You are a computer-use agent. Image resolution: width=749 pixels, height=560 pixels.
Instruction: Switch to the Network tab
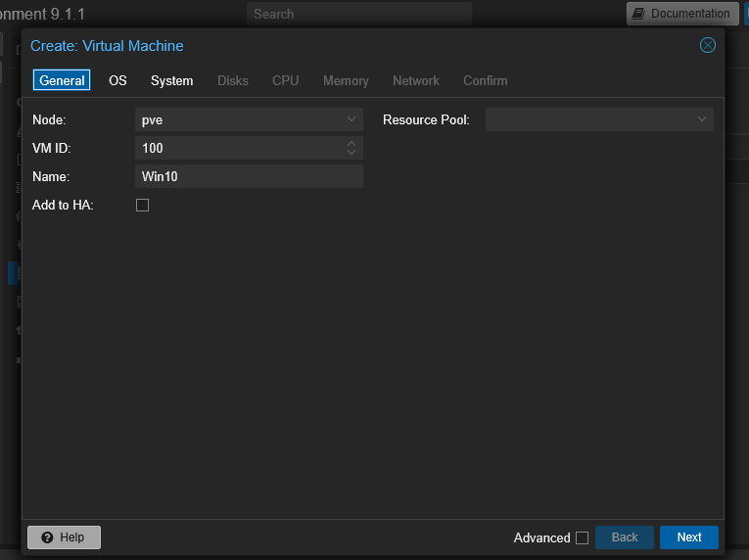point(415,80)
